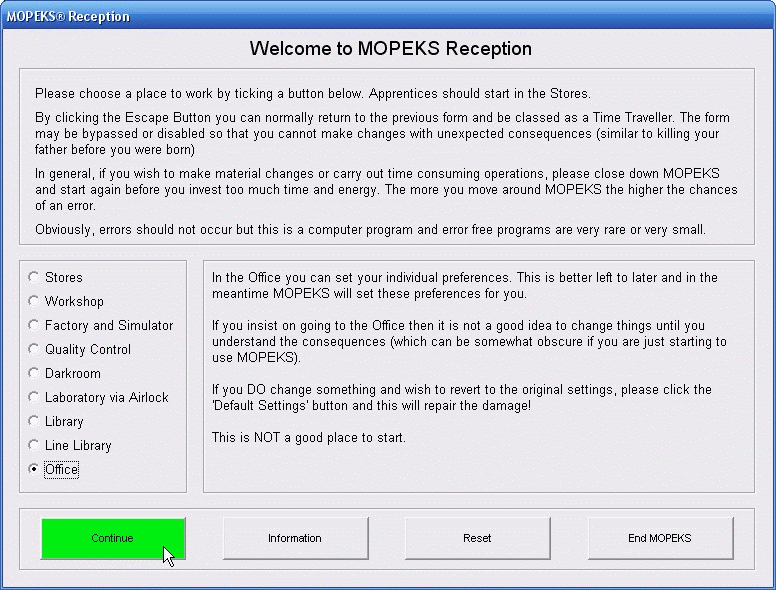Choose the Workshop option
Image resolution: width=776 pixels, height=590 pixels.
[x=66, y=301]
